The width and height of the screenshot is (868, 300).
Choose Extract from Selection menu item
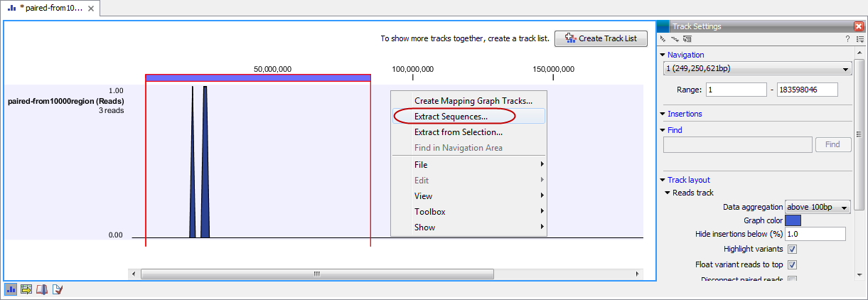[x=468, y=132]
